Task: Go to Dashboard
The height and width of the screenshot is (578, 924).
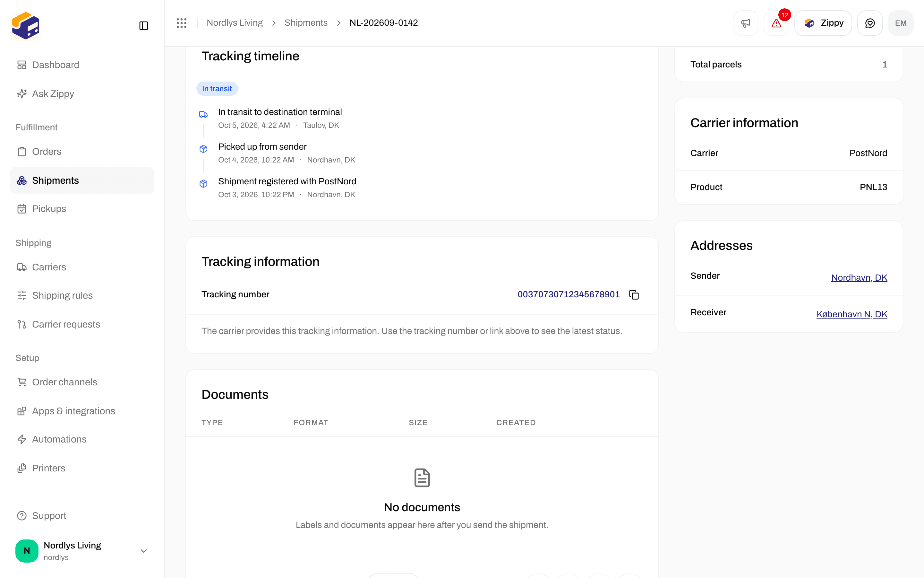Action: click(x=82, y=65)
